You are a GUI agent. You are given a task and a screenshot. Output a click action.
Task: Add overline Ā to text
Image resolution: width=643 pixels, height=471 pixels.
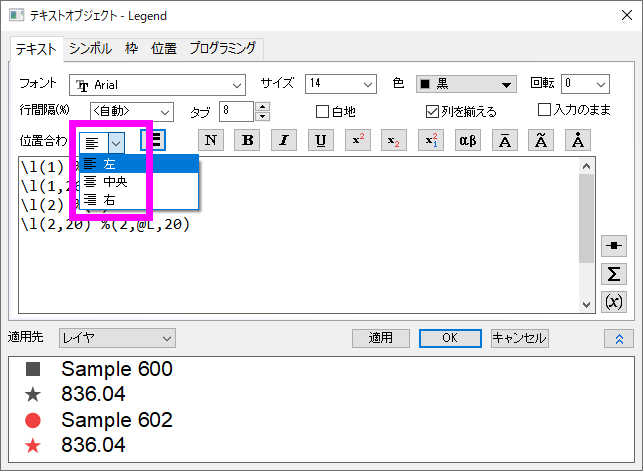pyautogui.click(x=504, y=140)
